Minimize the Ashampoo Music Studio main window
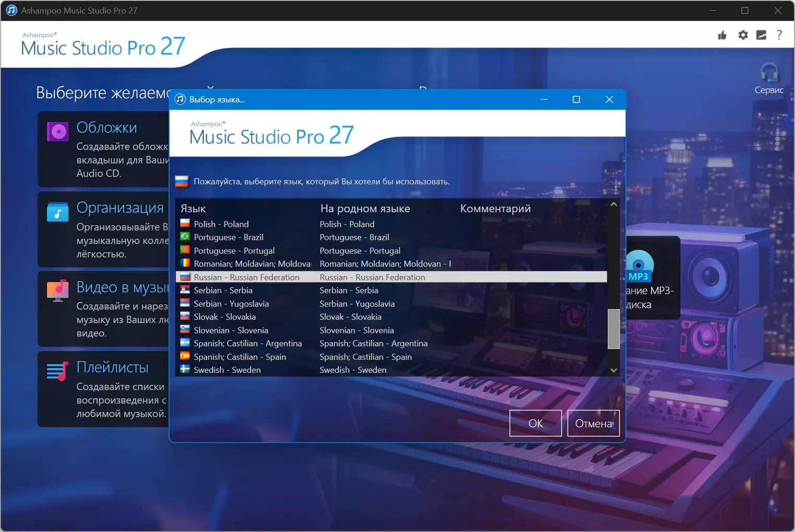The height and width of the screenshot is (532, 795). pos(713,10)
